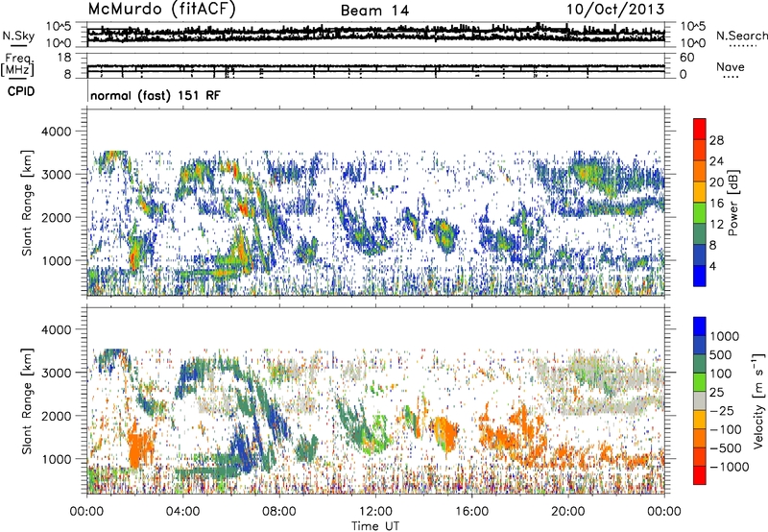Screen dimensions: 768x532
Task: Click the 60 tick on Nave axis
Action: tap(686, 58)
